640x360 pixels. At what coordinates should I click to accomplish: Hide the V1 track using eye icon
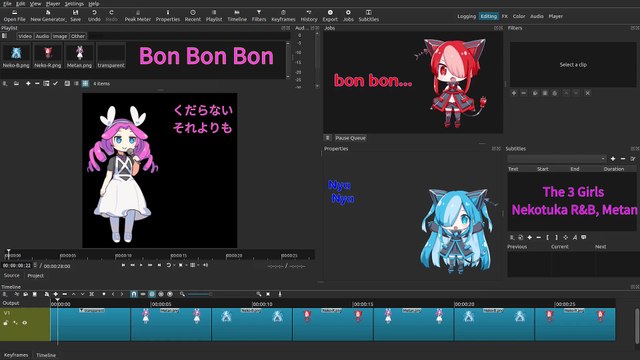point(24,323)
